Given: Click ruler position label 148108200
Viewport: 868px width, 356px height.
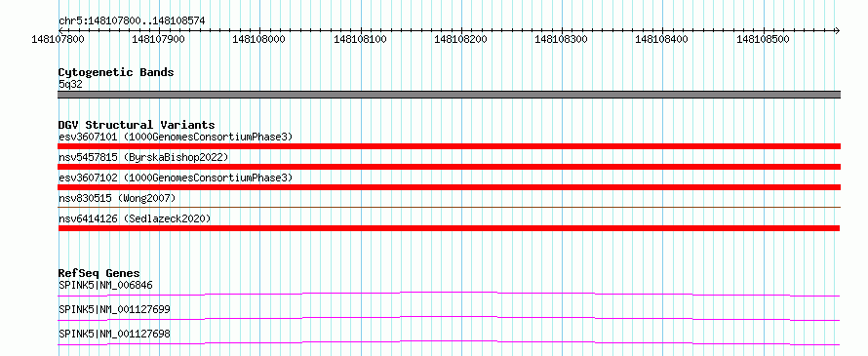Looking at the screenshot, I should pos(461,39).
